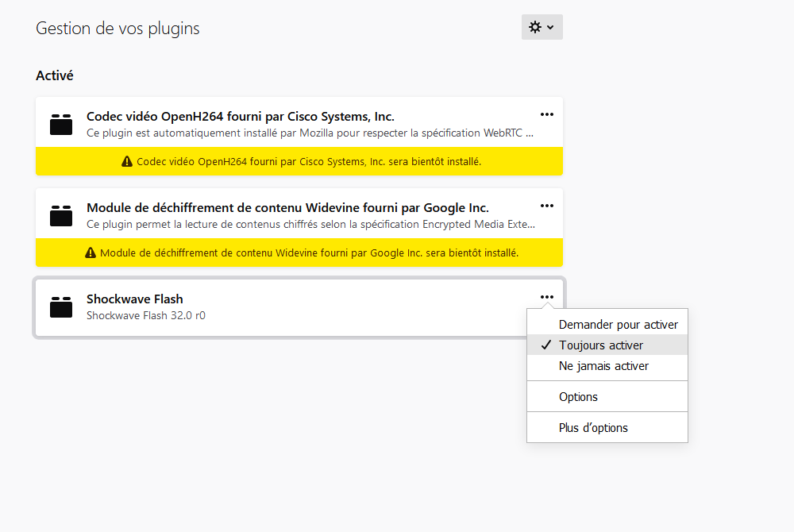Click the "Shockwave Flash 32.0 r0" version text
794x532 pixels.
click(145, 315)
